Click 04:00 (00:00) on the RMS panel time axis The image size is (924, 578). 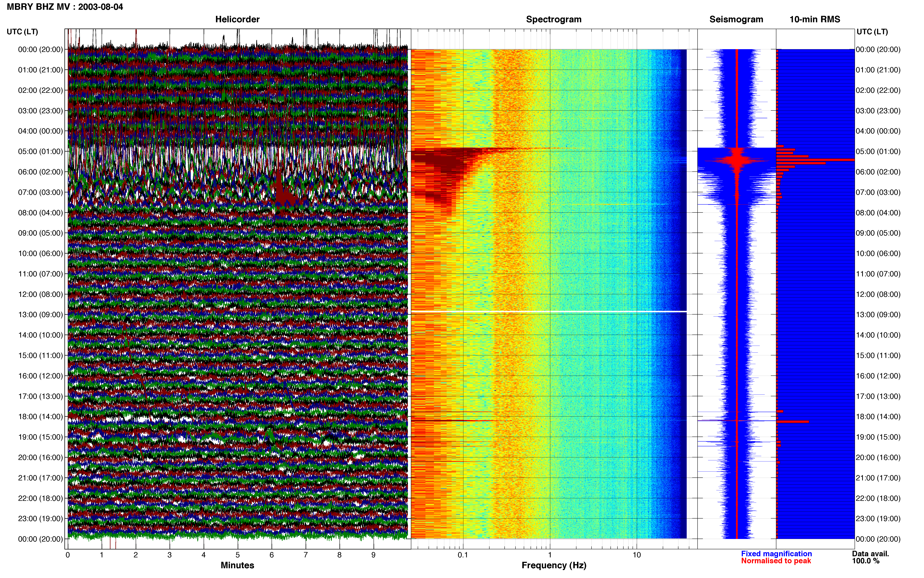point(878,131)
